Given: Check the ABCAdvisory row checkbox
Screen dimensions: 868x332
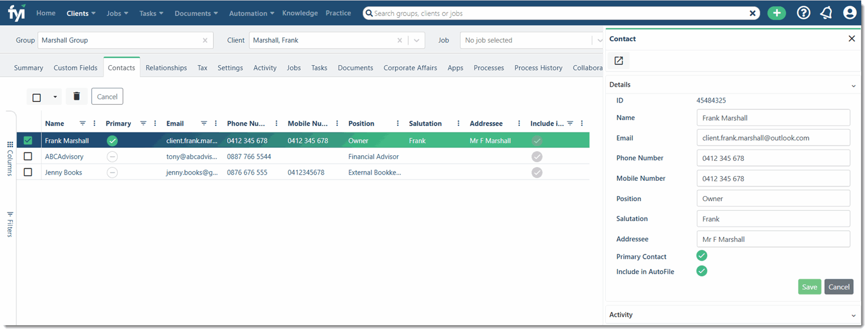Looking at the screenshot, I should [x=28, y=156].
